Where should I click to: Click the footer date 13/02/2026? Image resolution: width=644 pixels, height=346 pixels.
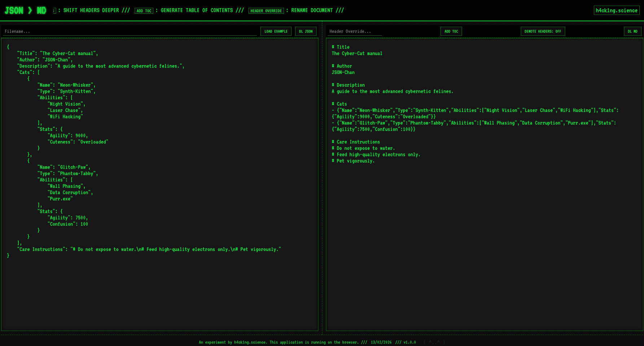381,342
